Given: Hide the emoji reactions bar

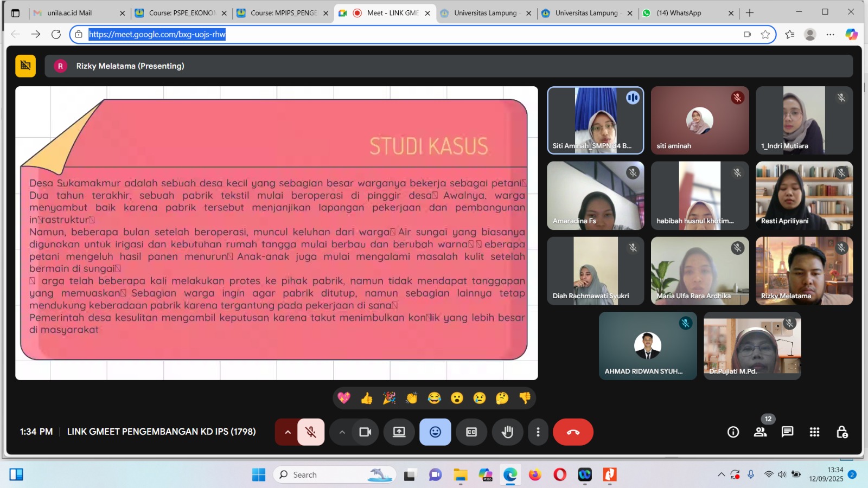Looking at the screenshot, I should tap(435, 432).
